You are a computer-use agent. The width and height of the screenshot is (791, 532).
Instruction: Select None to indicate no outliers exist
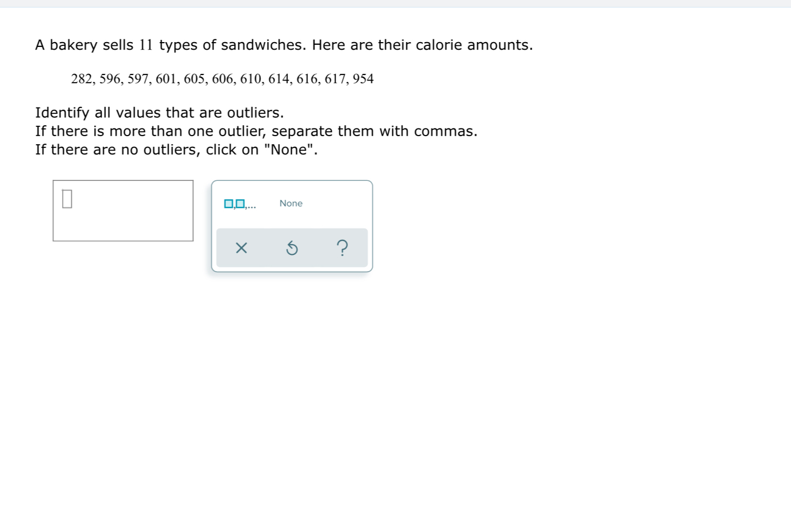(291, 204)
